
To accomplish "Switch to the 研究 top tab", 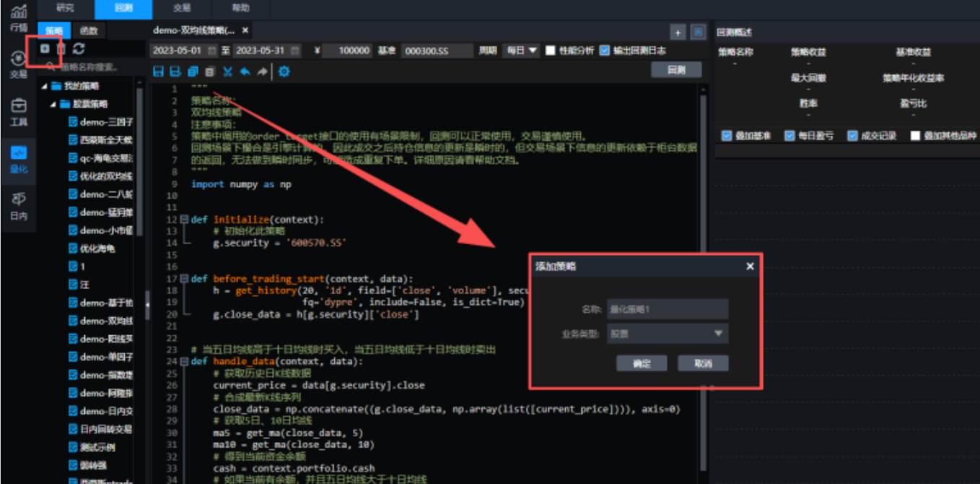I will pos(65,8).
